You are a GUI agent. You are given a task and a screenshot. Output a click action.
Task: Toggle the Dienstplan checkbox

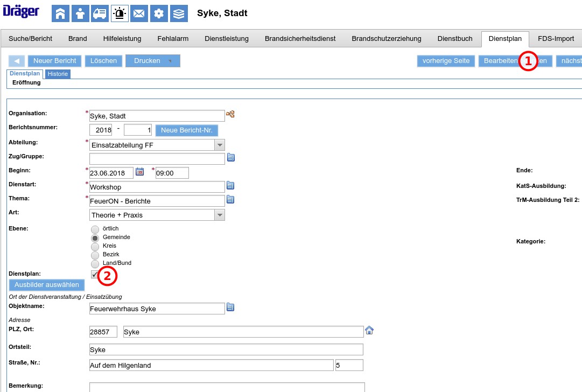[x=95, y=275]
